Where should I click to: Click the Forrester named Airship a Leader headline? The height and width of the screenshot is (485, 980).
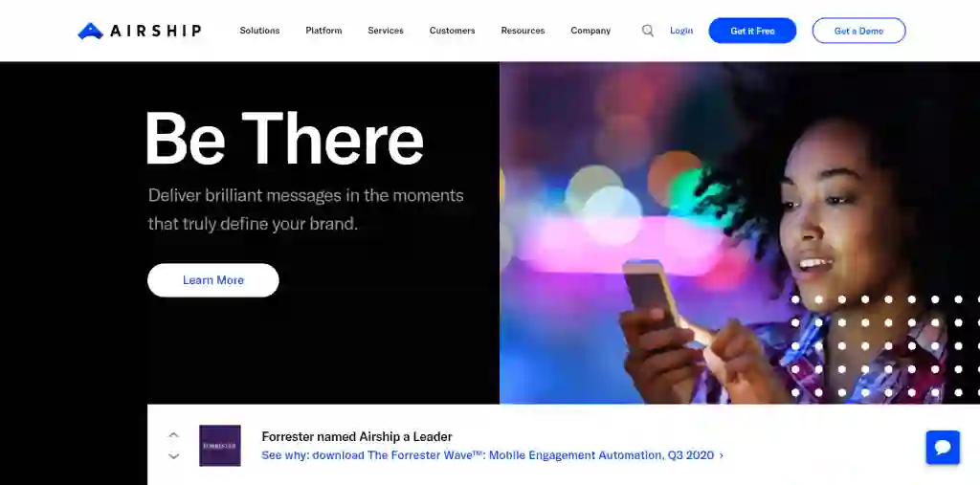[x=357, y=437]
